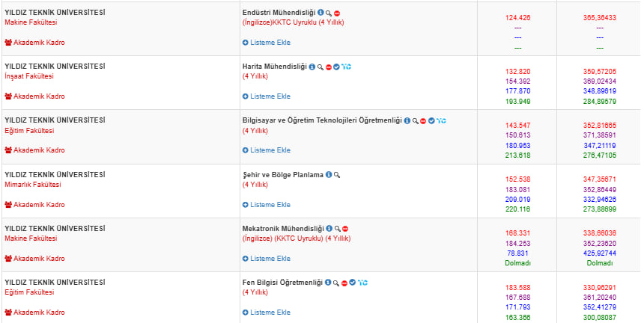The width and height of the screenshot is (644, 323).
Task: Click info icon next to Şehir ve Bölge Planlama
Action: coord(329,174)
